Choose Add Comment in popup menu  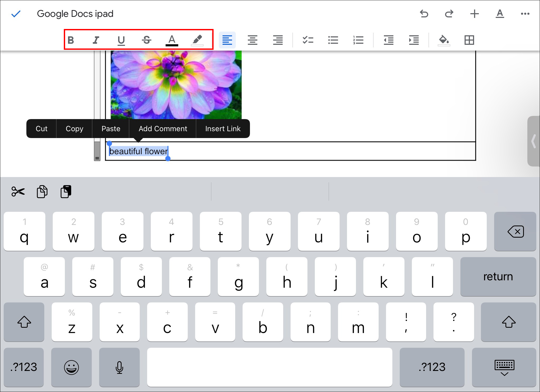point(163,129)
